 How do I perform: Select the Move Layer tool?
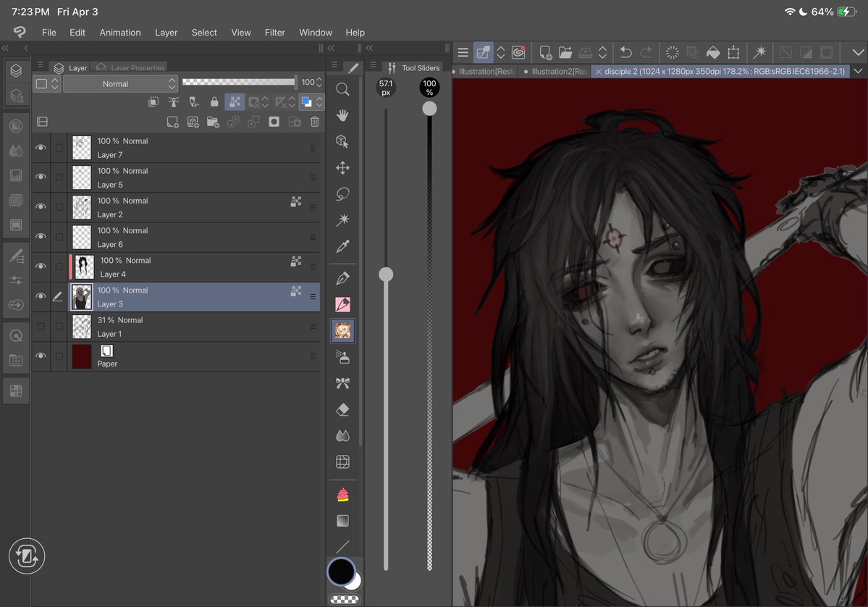[343, 168]
